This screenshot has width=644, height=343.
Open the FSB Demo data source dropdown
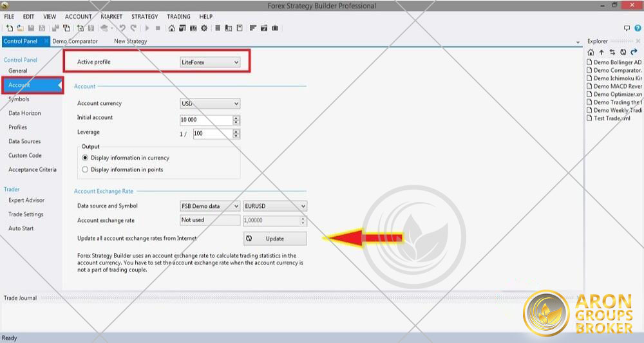(x=210, y=206)
